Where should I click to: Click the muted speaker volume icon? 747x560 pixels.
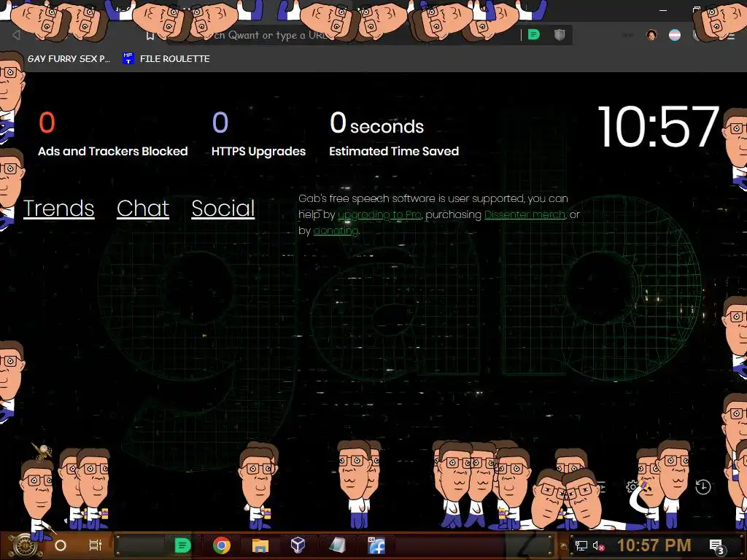tap(598, 545)
